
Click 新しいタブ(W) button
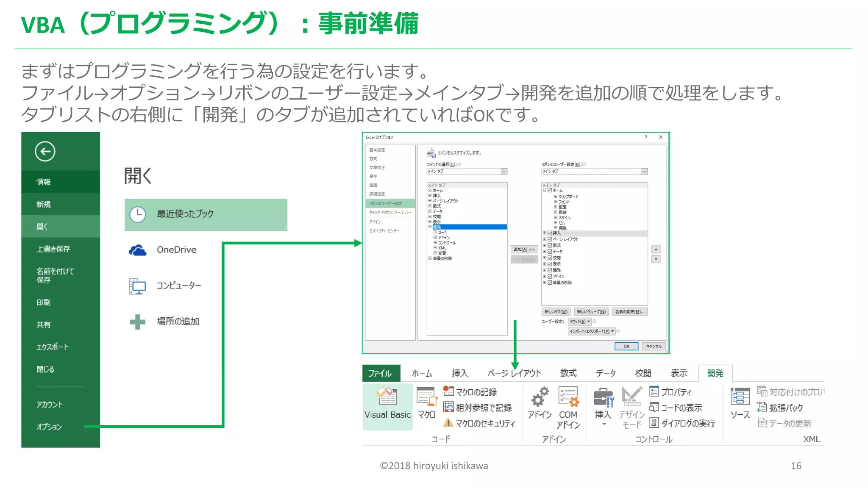pos(556,312)
